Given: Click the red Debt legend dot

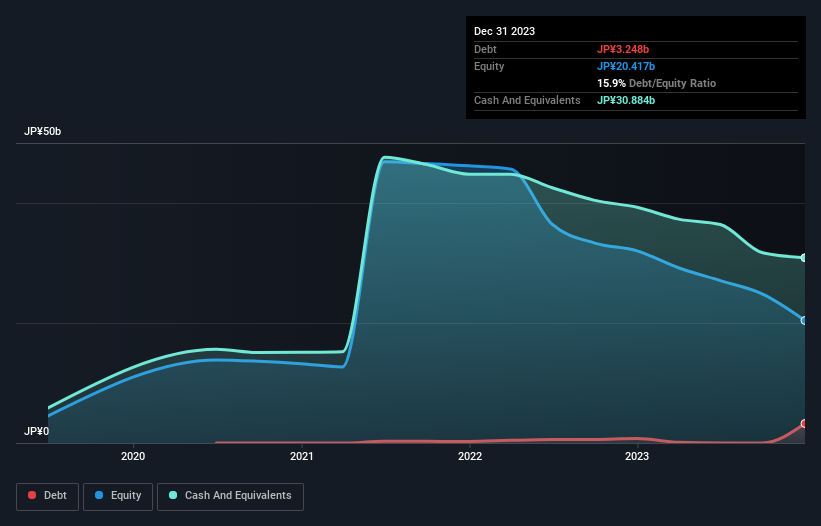Looking at the screenshot, I should 32,495.
